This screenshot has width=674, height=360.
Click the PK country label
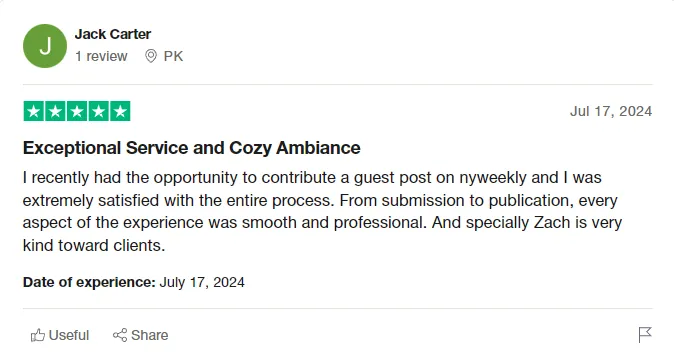173,56
